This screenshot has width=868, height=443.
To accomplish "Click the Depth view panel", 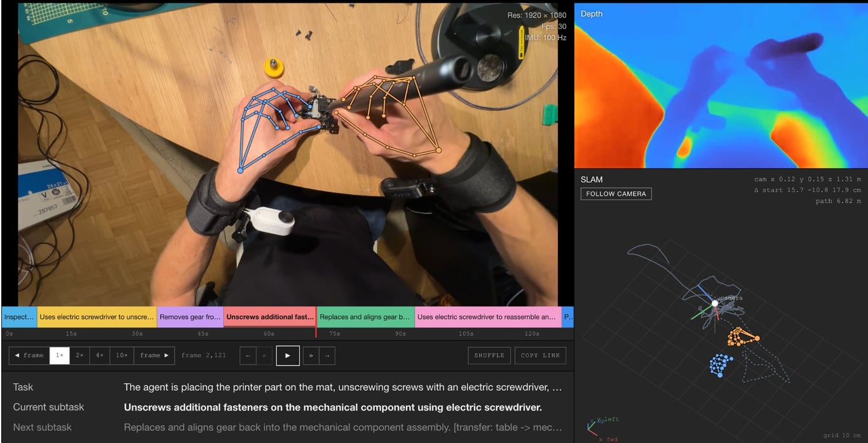I will [x=721, y=85].
